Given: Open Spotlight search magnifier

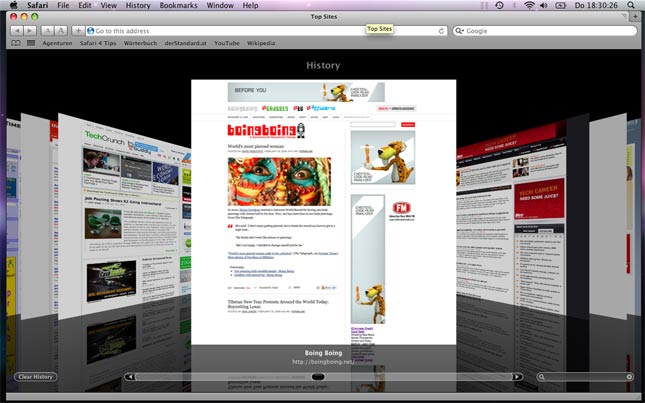Looking at the screenshot, I should (631, 5).
